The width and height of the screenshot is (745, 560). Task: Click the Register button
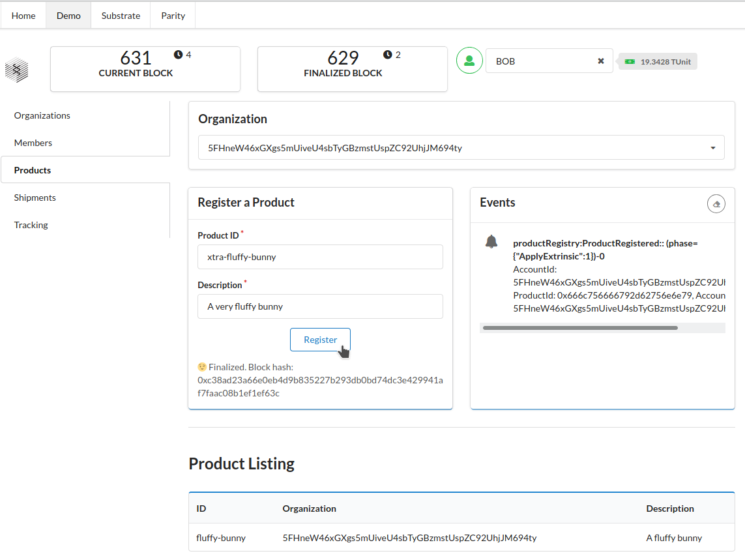320,340
